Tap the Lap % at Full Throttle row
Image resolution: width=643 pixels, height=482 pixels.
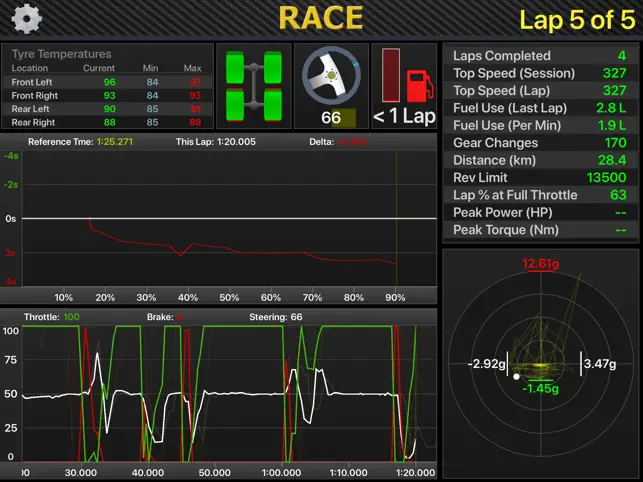540,195
